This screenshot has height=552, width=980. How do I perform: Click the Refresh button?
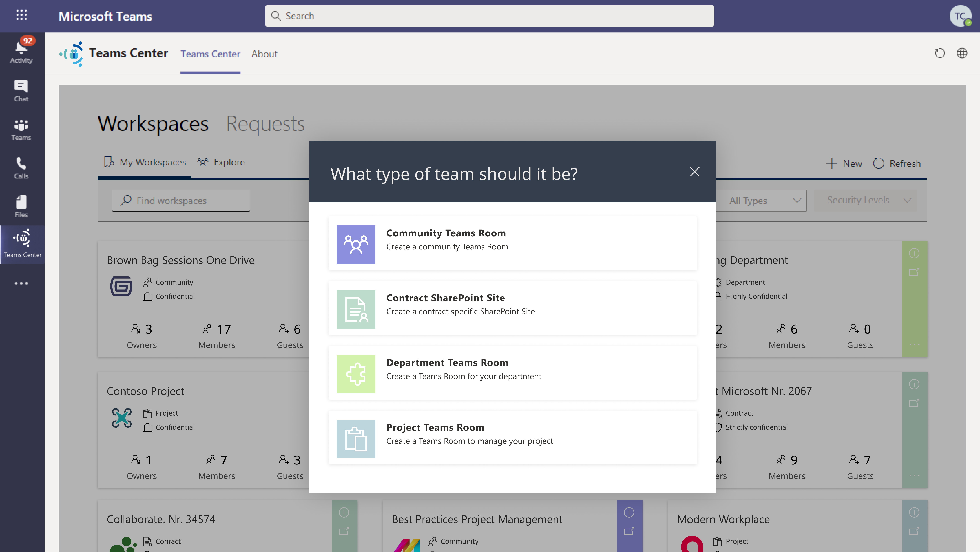(x=897, y=163)
